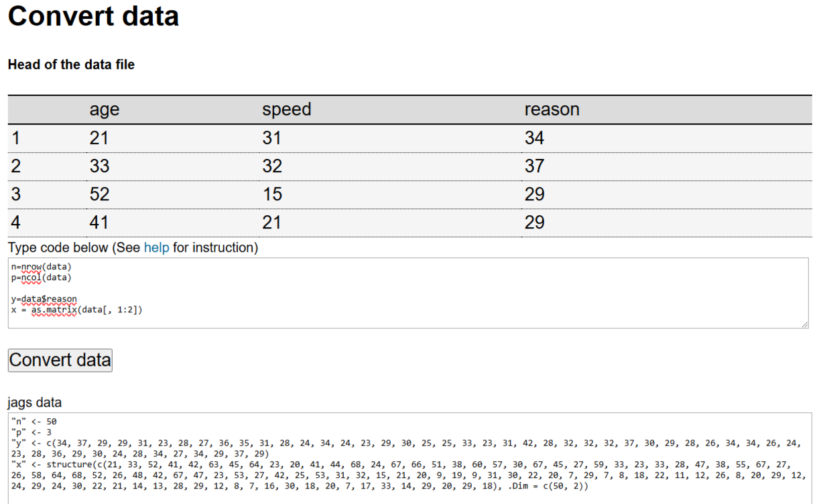The width and height of the screenshot is (819, 504).
Task: Select the age column header
Action: pos(104,110)
